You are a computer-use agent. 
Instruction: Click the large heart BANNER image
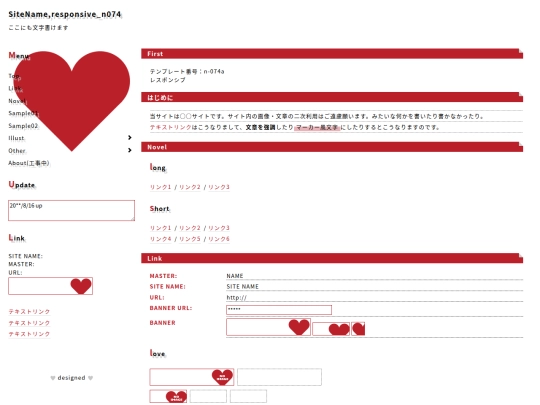268,327
